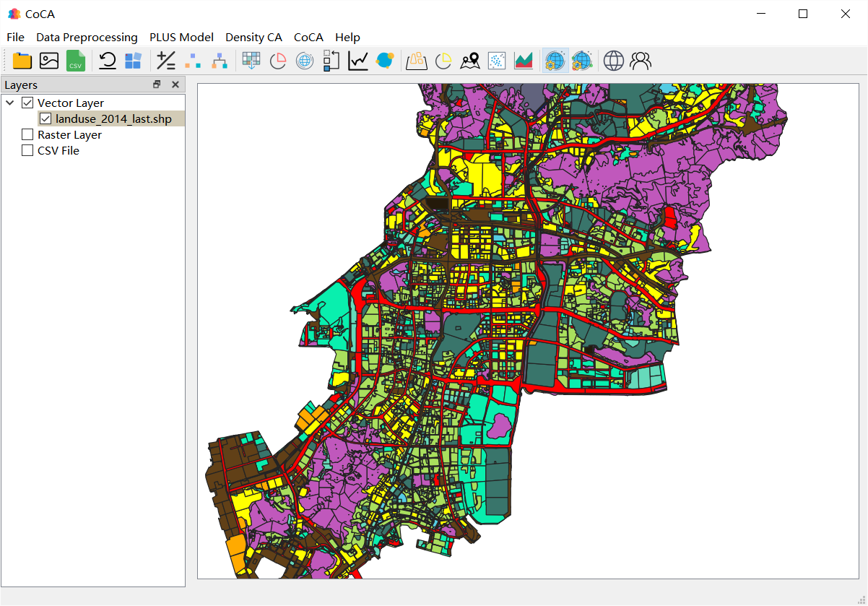Collapse the Vector Layer tree node
The height and width of the screenshot is (606, 868).
[10, 103]
